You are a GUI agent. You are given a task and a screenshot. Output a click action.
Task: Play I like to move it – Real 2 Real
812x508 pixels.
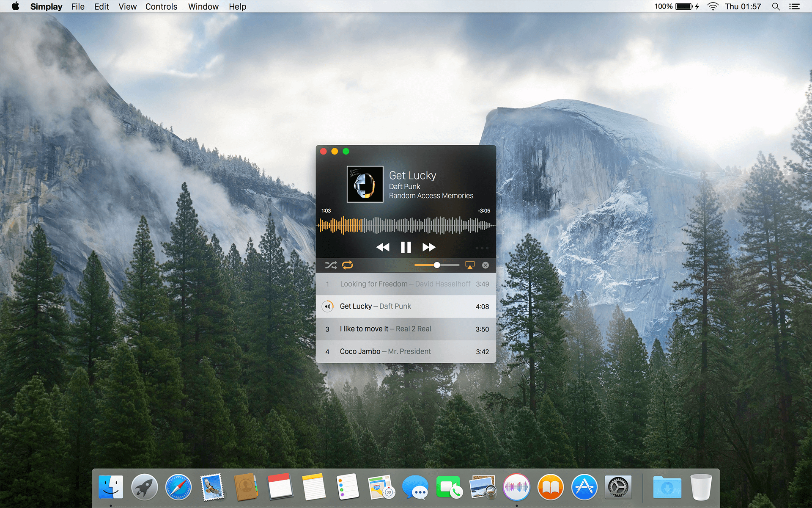[x=406, y=329]
